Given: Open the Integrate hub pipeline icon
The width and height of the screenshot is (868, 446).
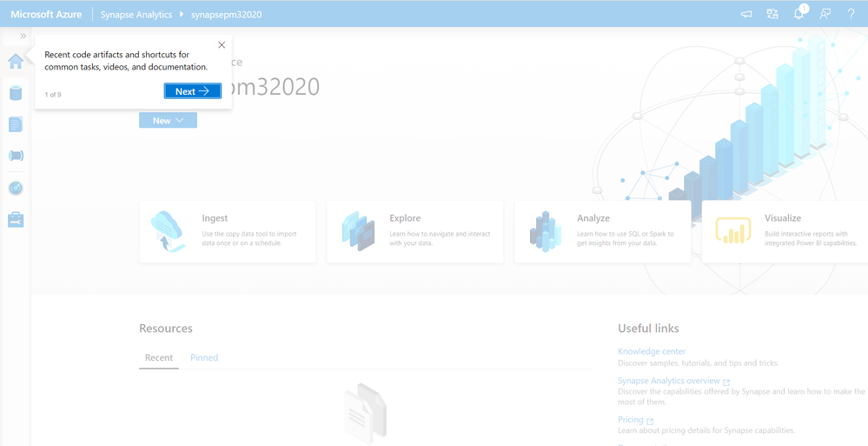Looking at the screenshot, I should click(16, 156).
